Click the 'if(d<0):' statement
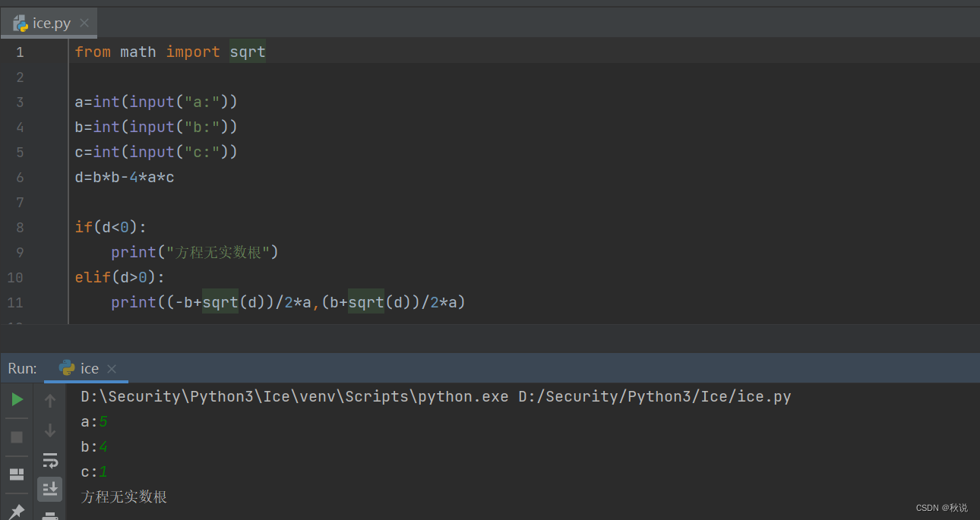This screenshot has width=980, height=520. (x=111, y=227)
